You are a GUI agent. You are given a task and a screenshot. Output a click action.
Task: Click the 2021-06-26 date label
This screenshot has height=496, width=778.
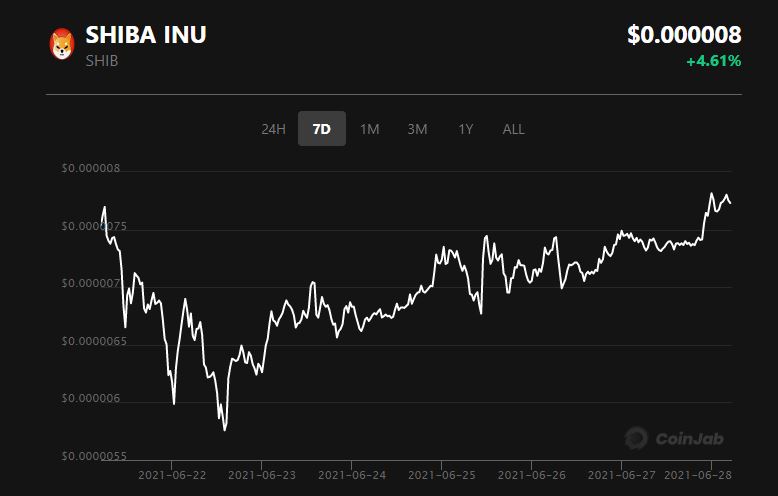click(x=531, y=475)
